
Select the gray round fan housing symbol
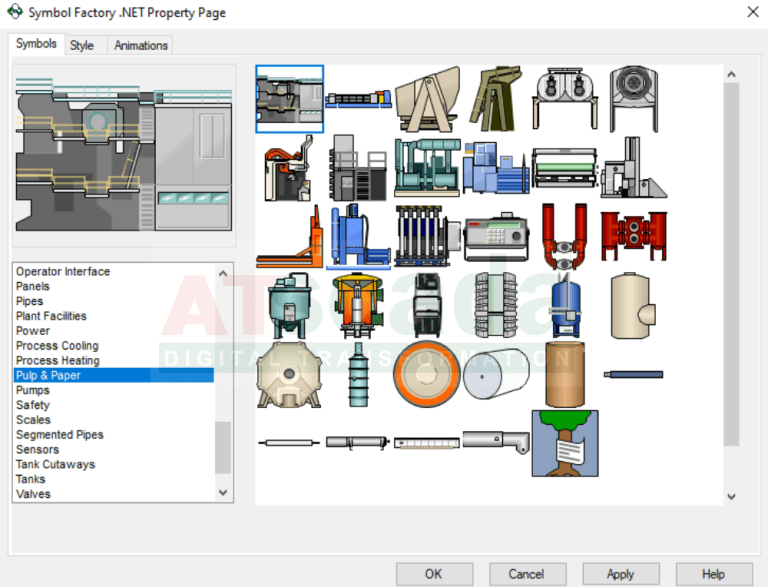point(634,99)
